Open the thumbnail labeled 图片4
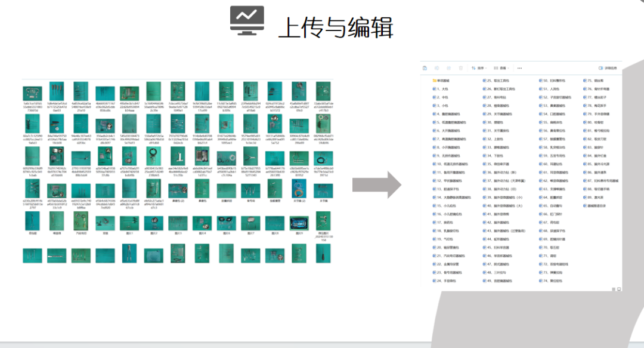 (202, 224)
